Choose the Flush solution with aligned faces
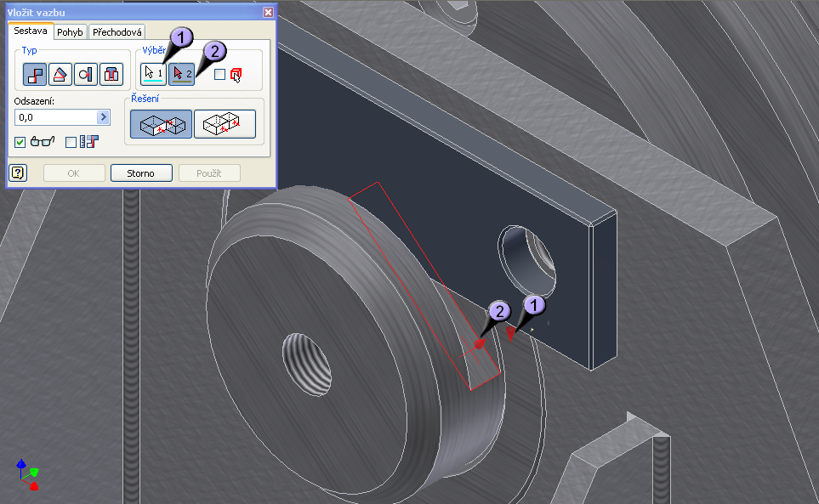Image resolution: width=819 pixels, height=504 pixels. click(225, 124)
